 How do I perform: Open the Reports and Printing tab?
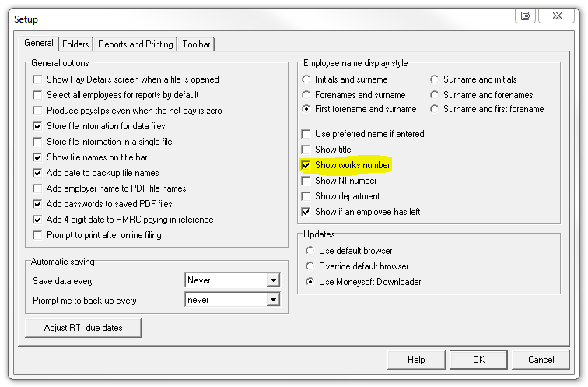tap(135, 44)
